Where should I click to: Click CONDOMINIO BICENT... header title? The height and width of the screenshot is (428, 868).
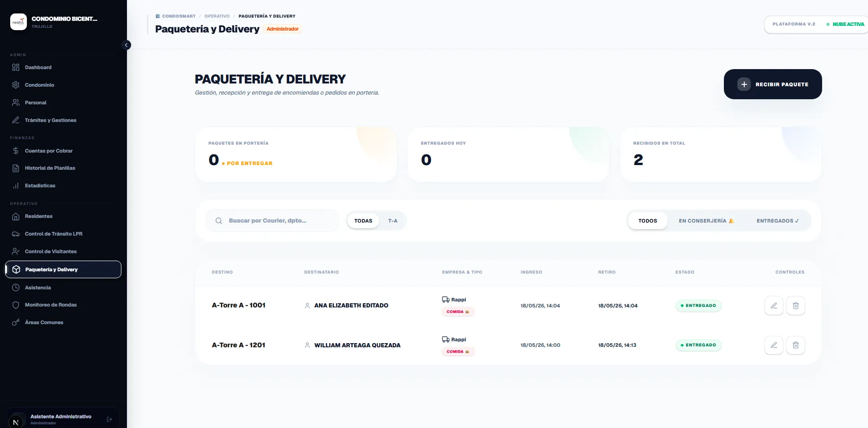tap(64, 19)
